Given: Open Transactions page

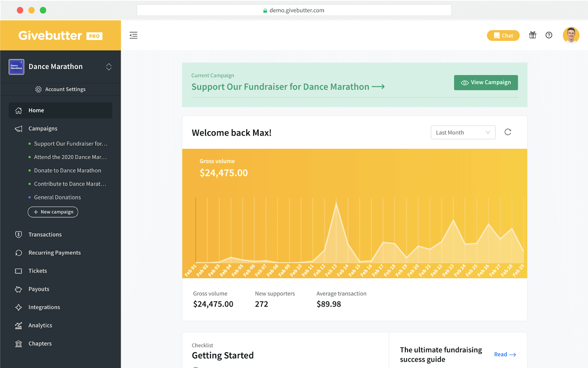Looking at the screenshot, I should tap(45, 234).
